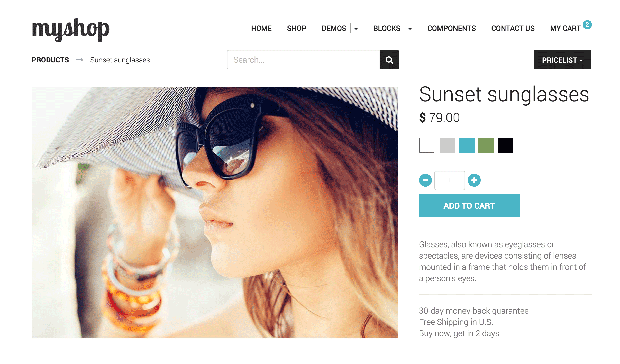The height and width of the screenshot is (364, 620).
Task: Select the black color swatch
Action: (505, 145)
